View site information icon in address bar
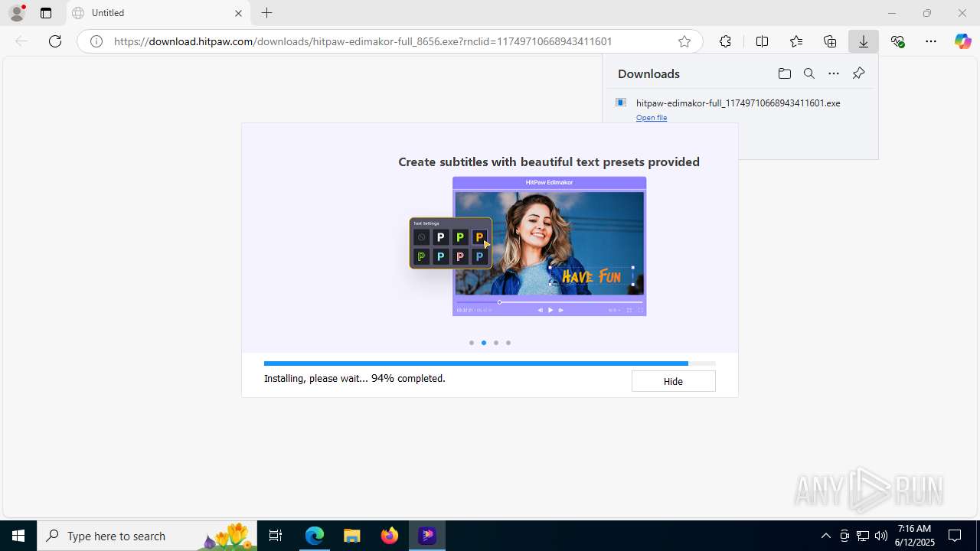This screenshot has height=551, width=980. tap(96, 41)
